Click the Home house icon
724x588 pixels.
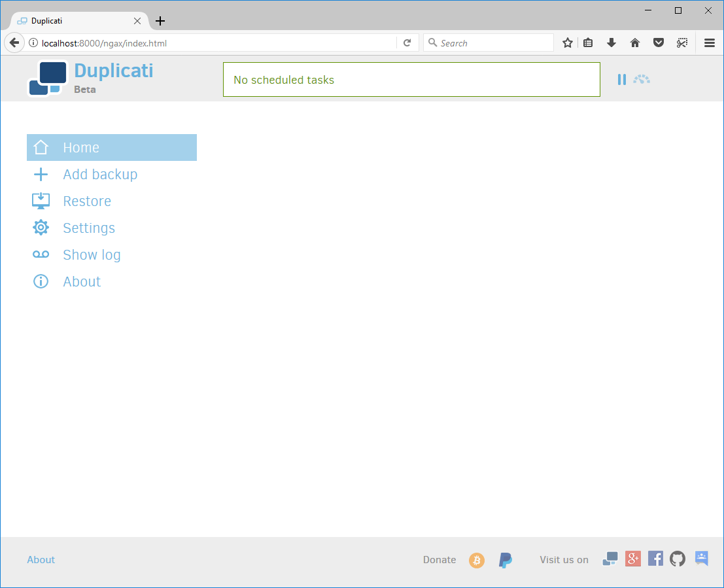coord(41,147)
